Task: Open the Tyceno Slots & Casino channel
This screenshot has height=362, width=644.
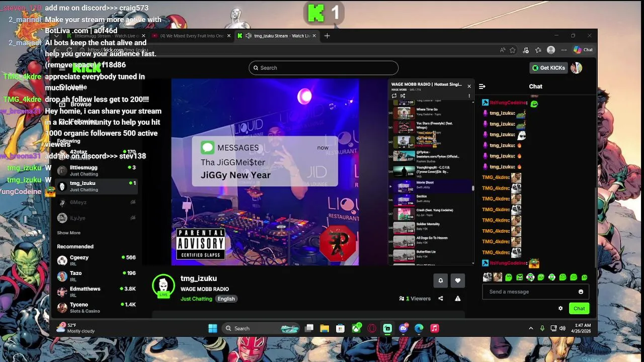Action: point(97,307)
